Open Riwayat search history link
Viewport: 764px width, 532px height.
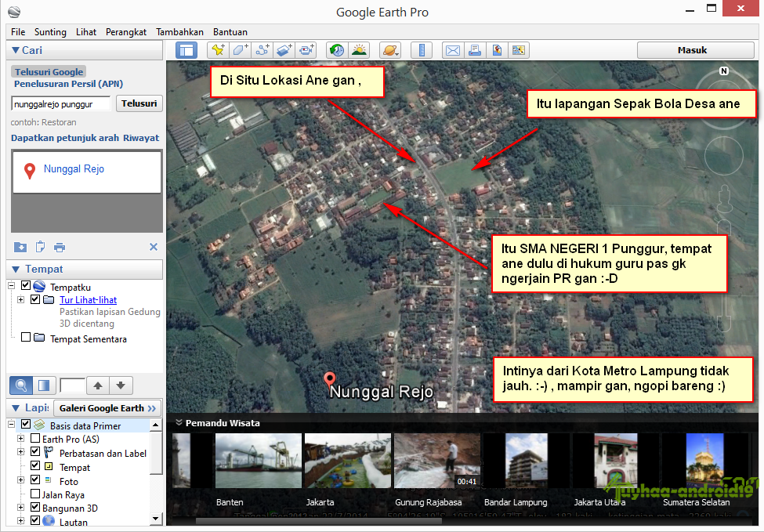[x=141, y=138]
